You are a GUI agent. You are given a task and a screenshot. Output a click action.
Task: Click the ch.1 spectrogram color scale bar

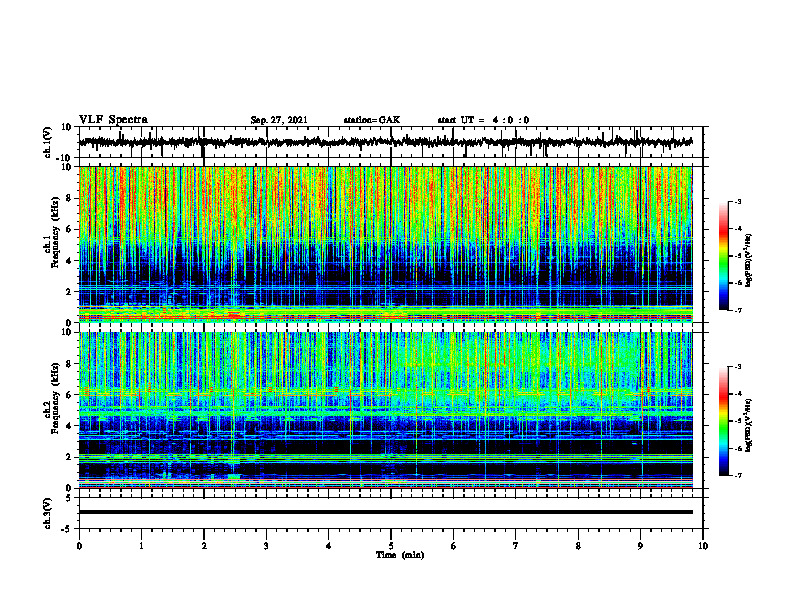click(x=723, y=256)
